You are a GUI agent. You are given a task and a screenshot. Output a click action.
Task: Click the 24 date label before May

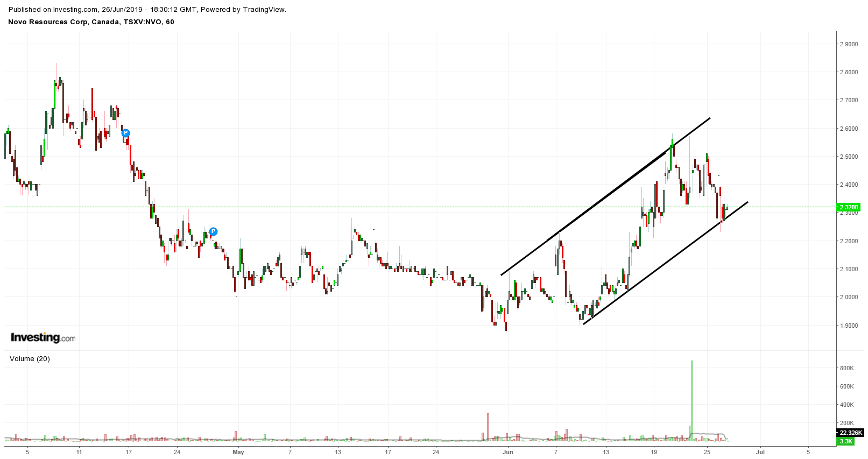tap(177, 452)
